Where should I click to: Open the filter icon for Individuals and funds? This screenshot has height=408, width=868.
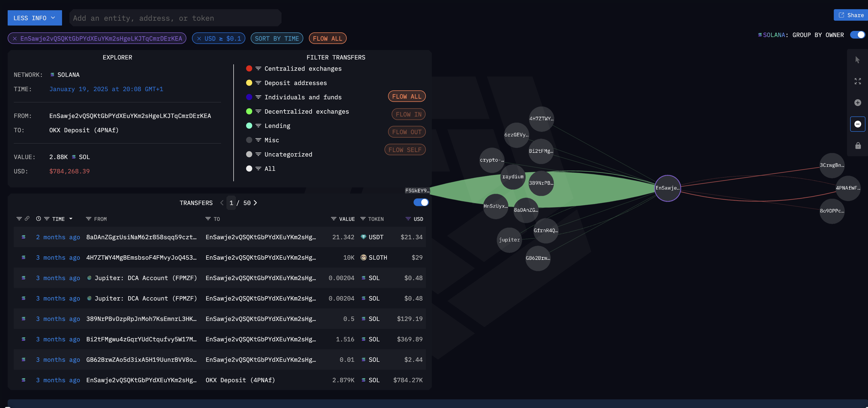[258, 97]
